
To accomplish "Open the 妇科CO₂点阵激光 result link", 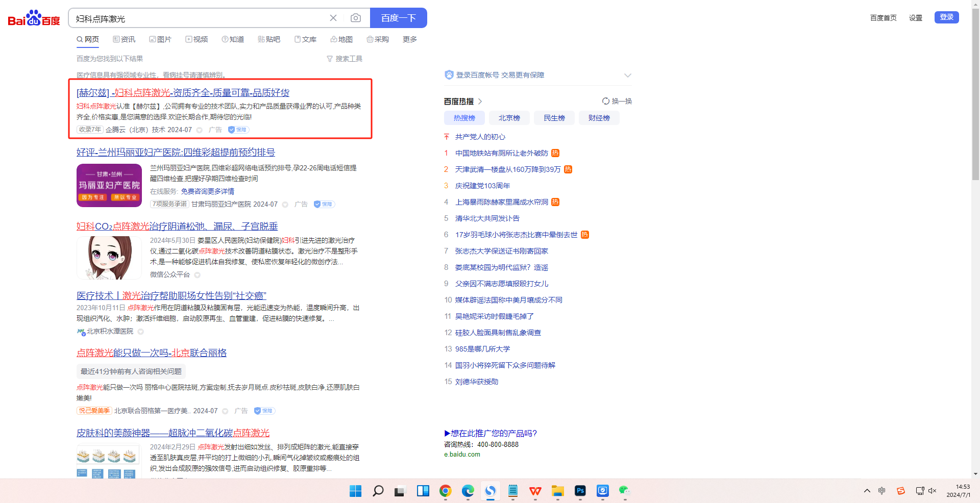I will point(177,226).
